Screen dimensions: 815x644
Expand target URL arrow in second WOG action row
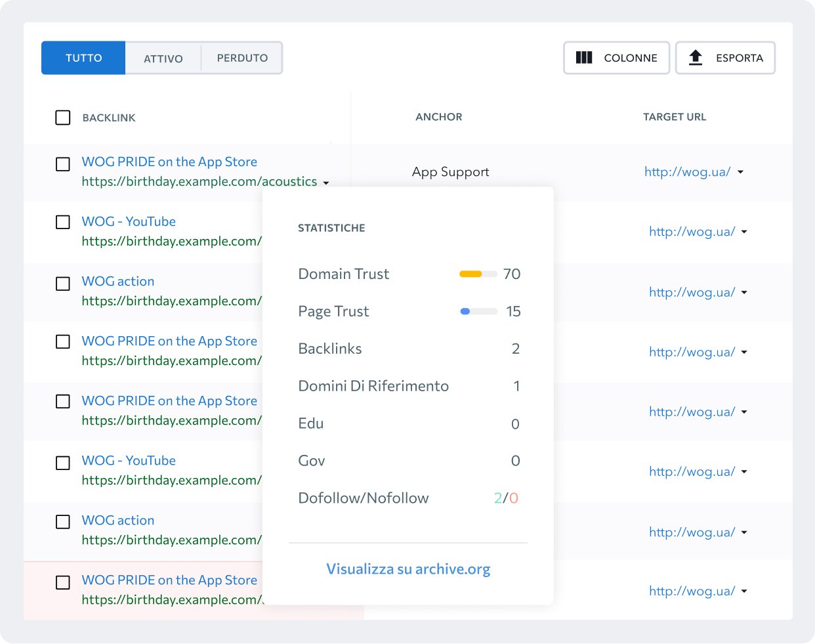[x=744, y=532]
